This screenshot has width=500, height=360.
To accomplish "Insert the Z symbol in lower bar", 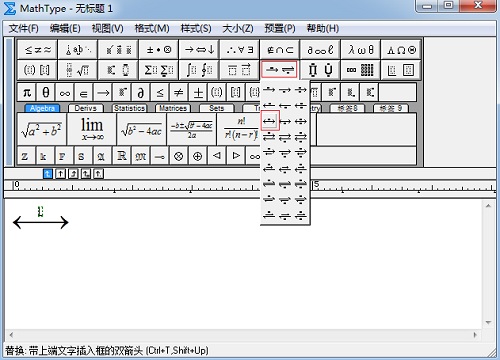I will click(x=25, y=156).
